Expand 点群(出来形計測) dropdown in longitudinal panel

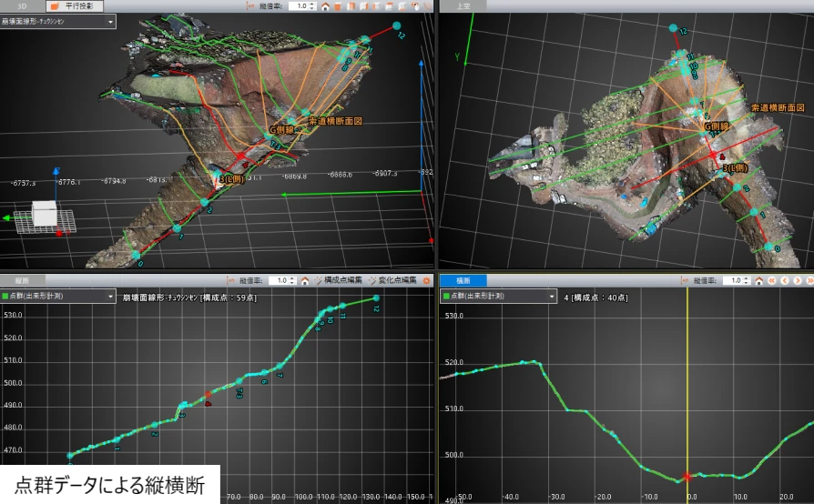coord(110,296)
